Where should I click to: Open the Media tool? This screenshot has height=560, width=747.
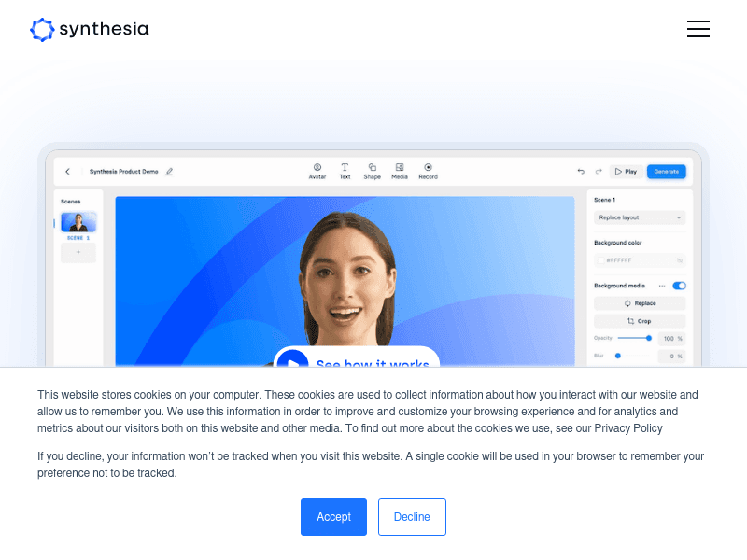(400, 167)
